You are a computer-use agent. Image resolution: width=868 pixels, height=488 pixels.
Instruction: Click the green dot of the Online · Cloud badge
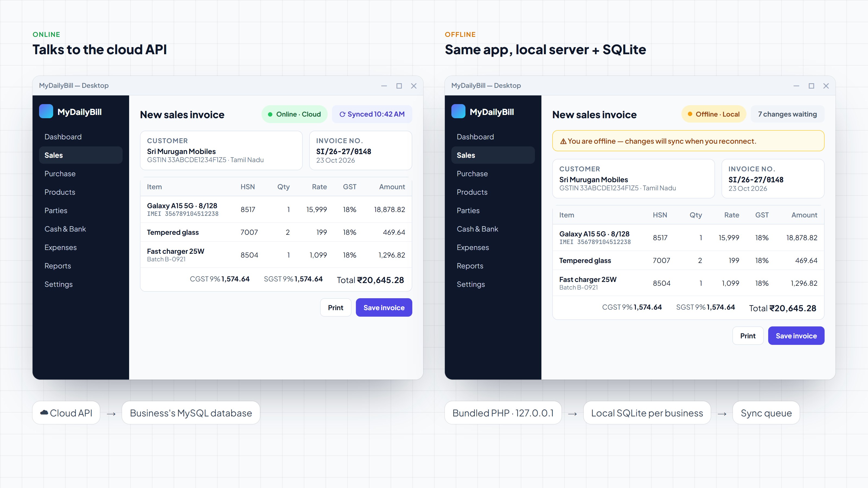(270, 114)
